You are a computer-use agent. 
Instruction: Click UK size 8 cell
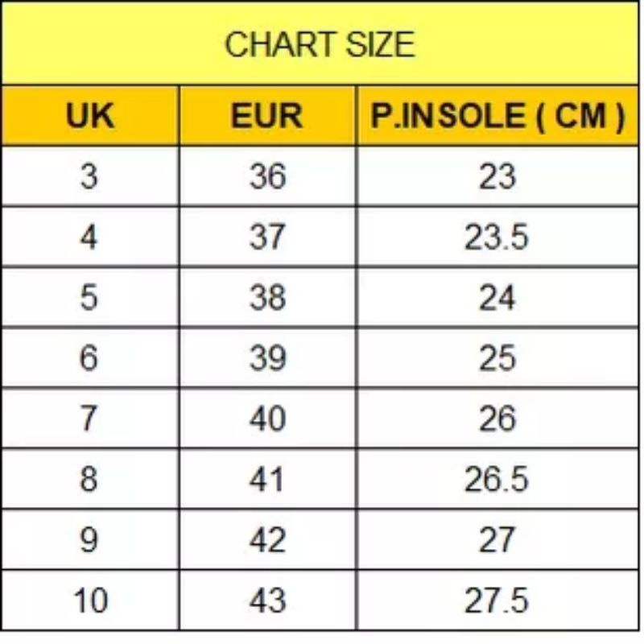[x=89, y=479]
